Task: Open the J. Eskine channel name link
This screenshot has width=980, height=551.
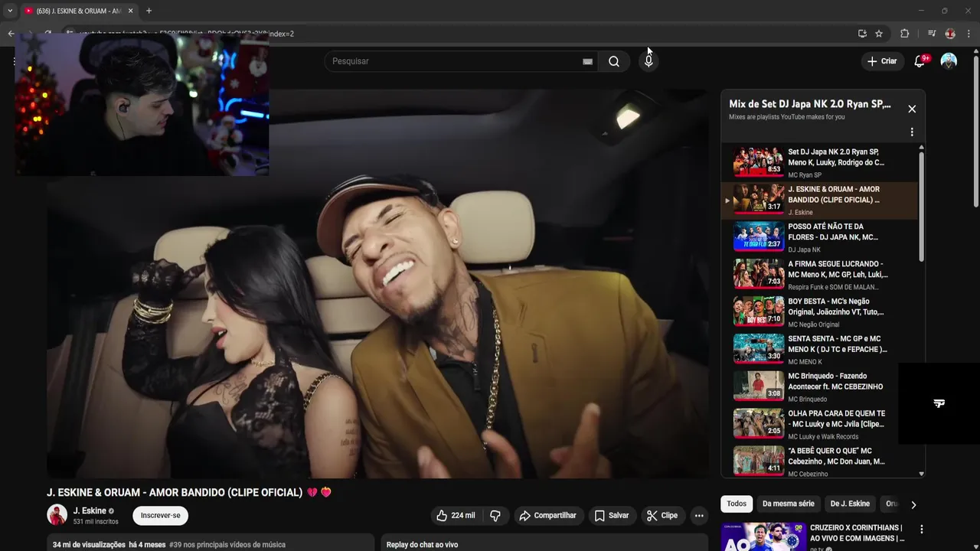Action: pos(90,510)
